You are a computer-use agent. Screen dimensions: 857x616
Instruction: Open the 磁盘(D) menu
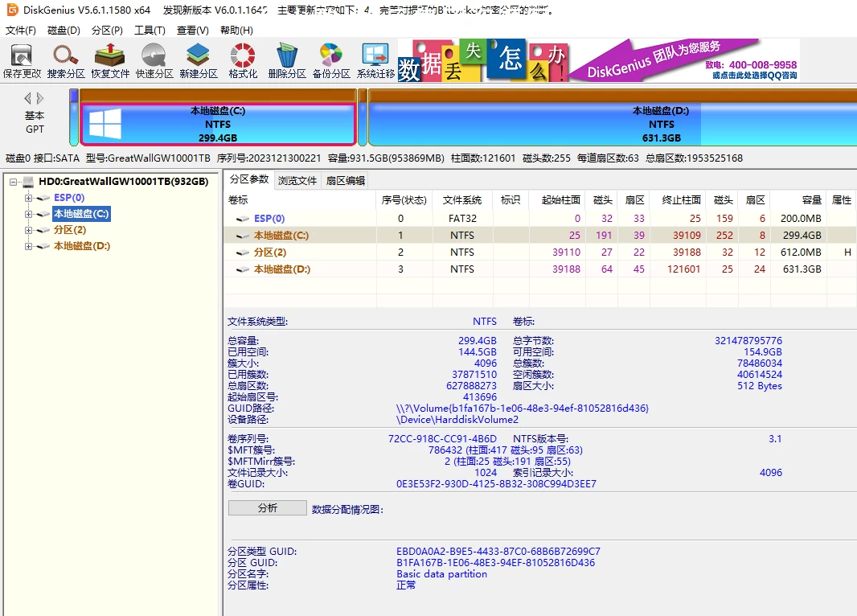click(63, 29)
